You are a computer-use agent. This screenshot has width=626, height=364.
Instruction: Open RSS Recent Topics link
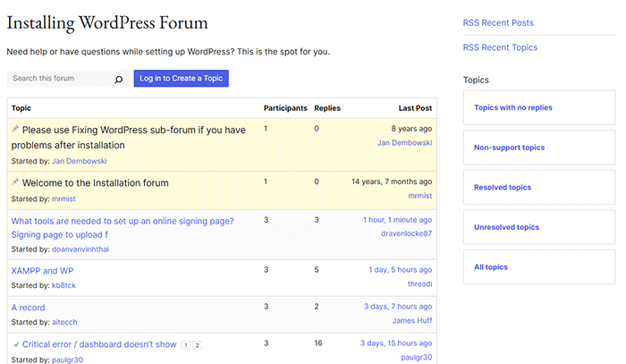[500, 47]
